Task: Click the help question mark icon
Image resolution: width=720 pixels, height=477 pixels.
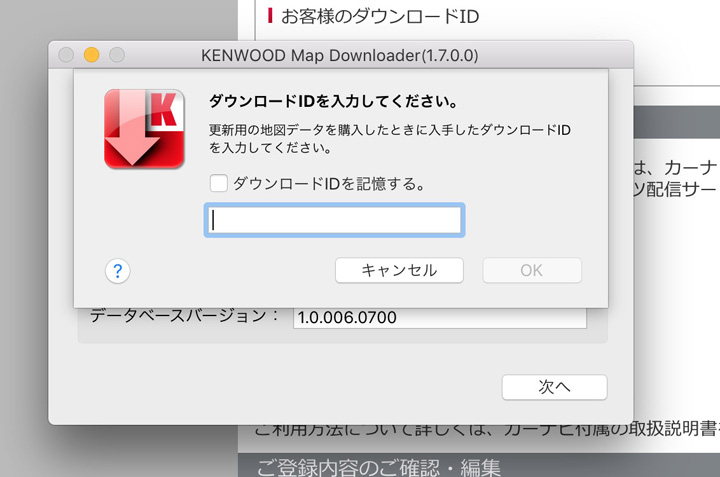Action: [118, 271]
